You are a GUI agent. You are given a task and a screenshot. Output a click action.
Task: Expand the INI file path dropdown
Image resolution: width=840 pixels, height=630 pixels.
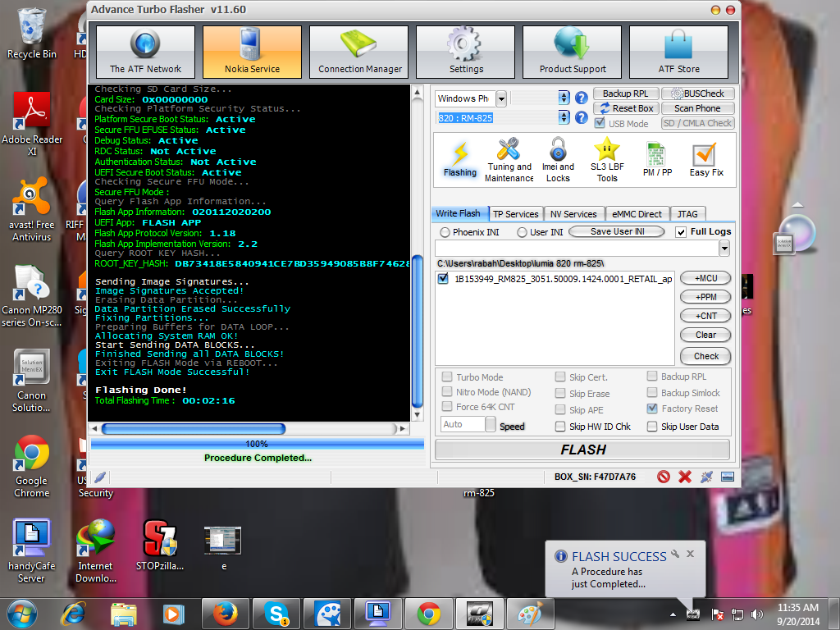pos(725,249)
